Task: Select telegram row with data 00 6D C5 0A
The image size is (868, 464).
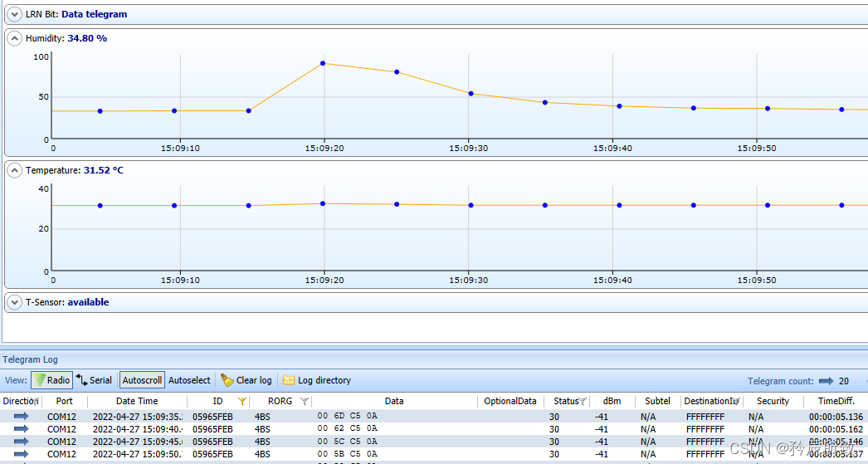Action: [x=434, y=417]
